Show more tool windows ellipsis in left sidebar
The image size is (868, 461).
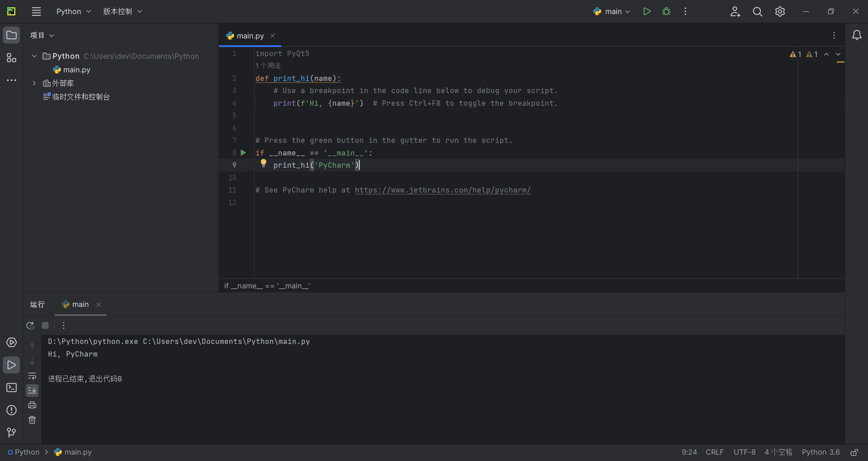coord(11,80)
